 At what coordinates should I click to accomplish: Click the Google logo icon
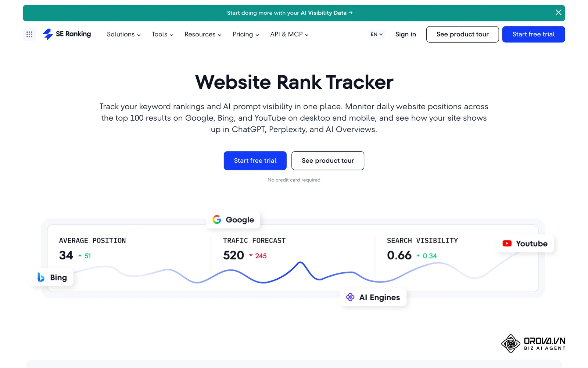tap(217, 220)
